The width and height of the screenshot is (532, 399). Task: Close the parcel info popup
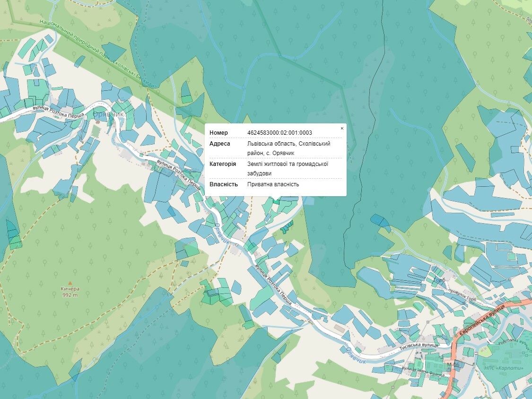point(342,129)
